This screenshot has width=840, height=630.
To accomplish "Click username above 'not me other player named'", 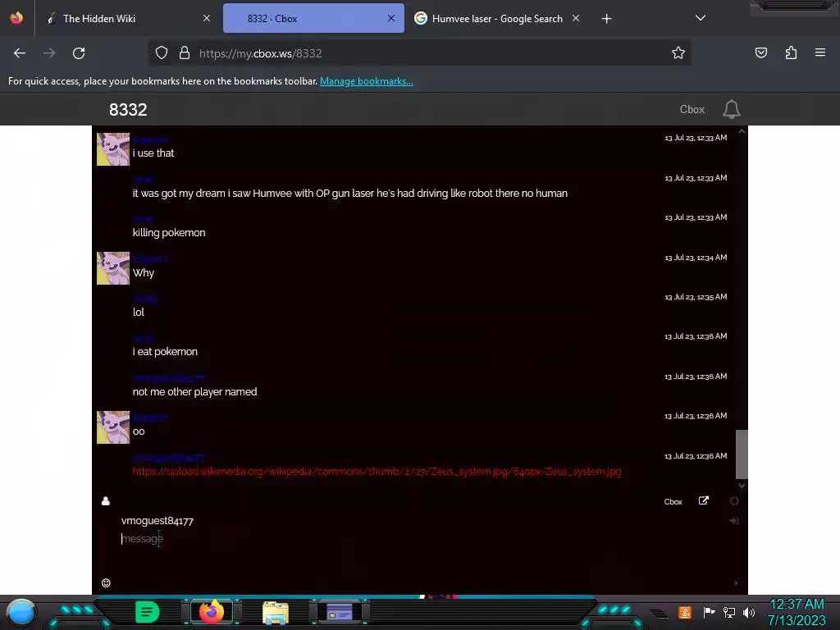I will point(169,378).
